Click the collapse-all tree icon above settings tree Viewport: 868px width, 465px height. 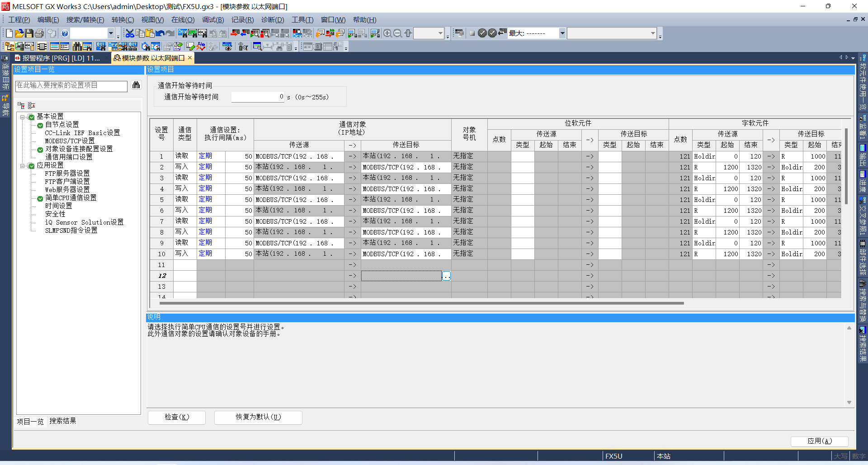pos(31,106)
